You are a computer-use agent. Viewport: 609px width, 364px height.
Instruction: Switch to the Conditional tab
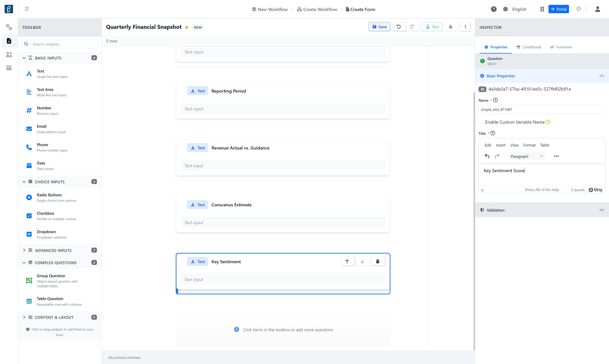click(529, 47)
